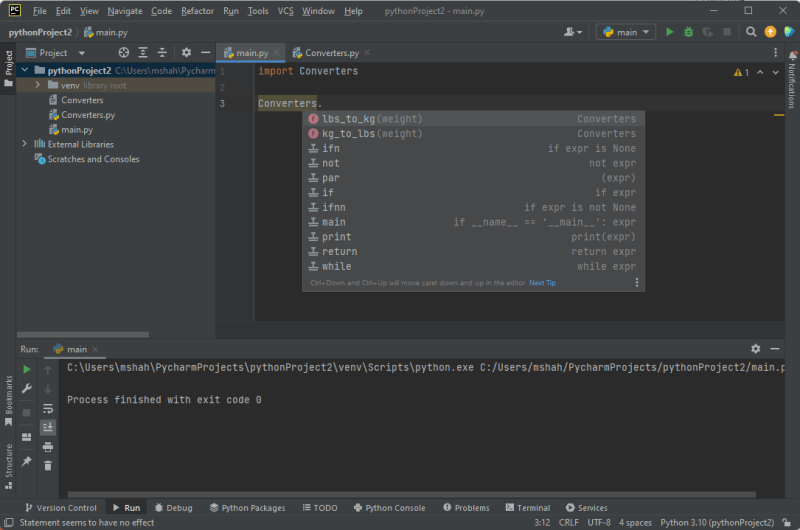800x530 pixels.
Task: Run the main configuration with green play icon
Action: (669, 32)
